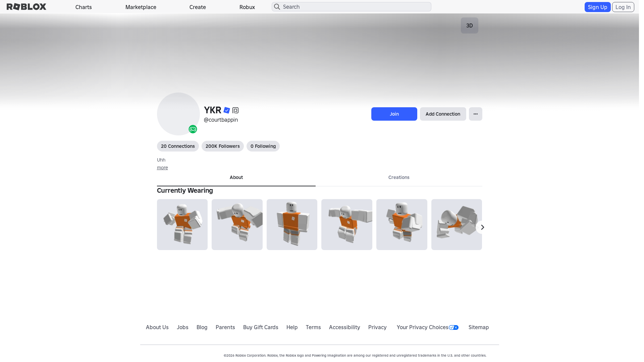Image resolution: width=644 pixels, height=362 pixels.
Task: Click the verified badge next to YKR
Action: pyautogui.click(x=227, y=110)
